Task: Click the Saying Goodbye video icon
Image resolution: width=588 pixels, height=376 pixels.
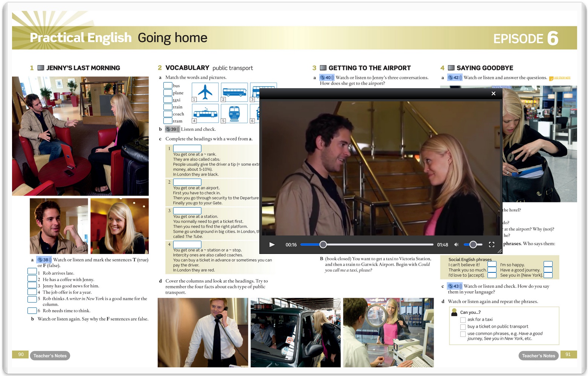Action: point(451,68)
